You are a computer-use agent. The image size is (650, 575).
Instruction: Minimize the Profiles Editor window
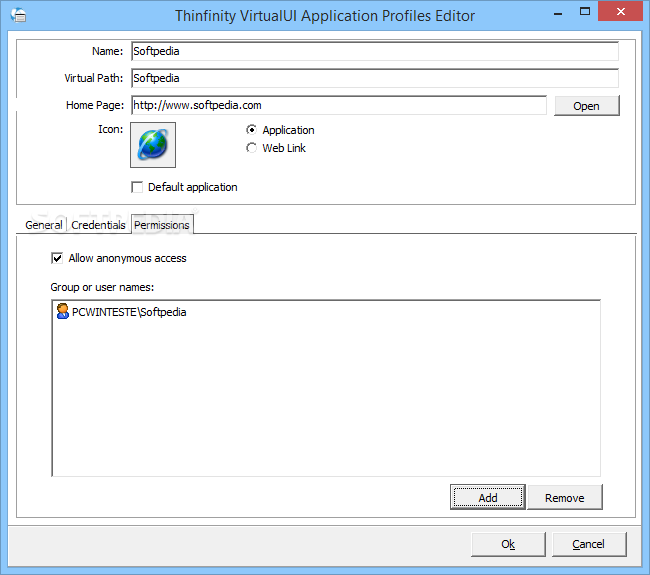click(558, 13)
